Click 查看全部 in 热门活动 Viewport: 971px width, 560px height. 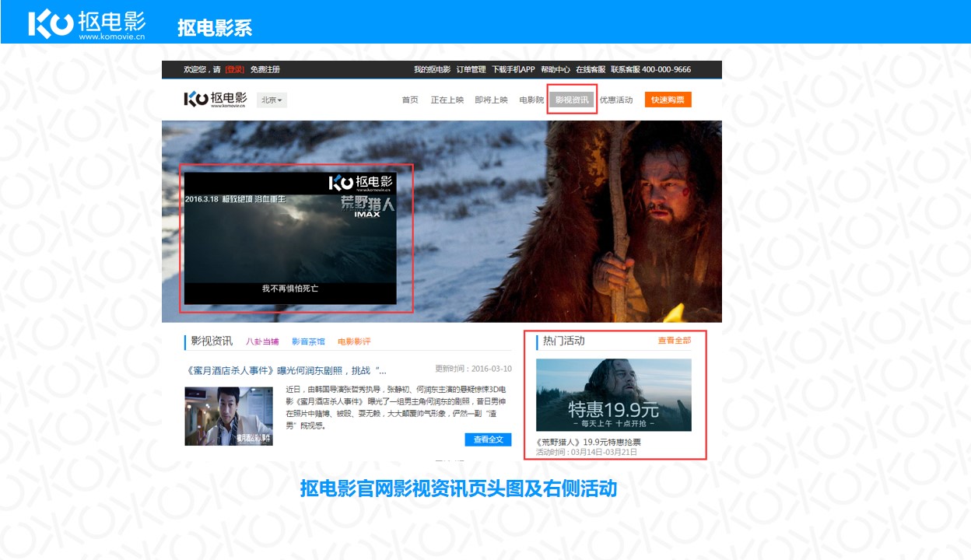[x=675, y=341]
